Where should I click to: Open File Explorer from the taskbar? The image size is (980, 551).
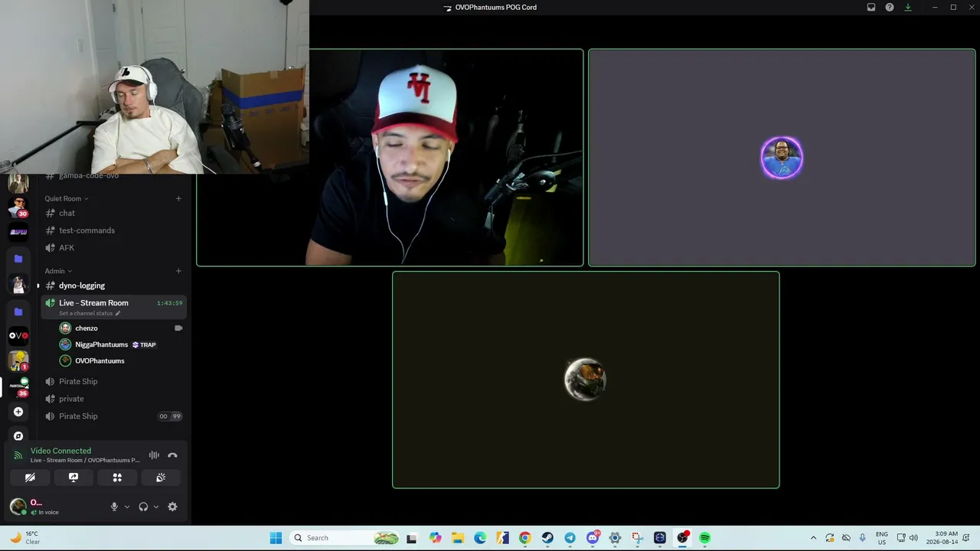458,538
